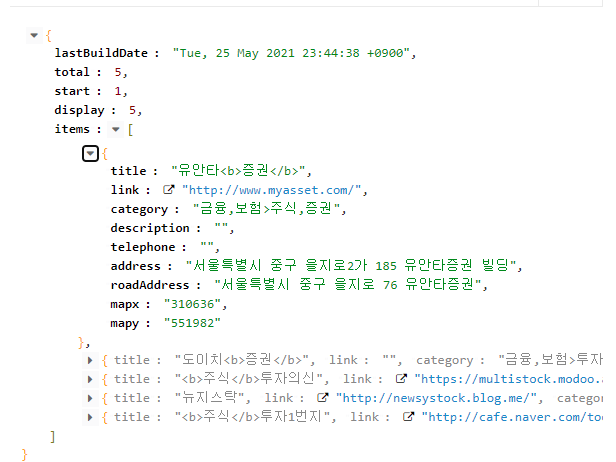Select the total key

pos(72,72)
